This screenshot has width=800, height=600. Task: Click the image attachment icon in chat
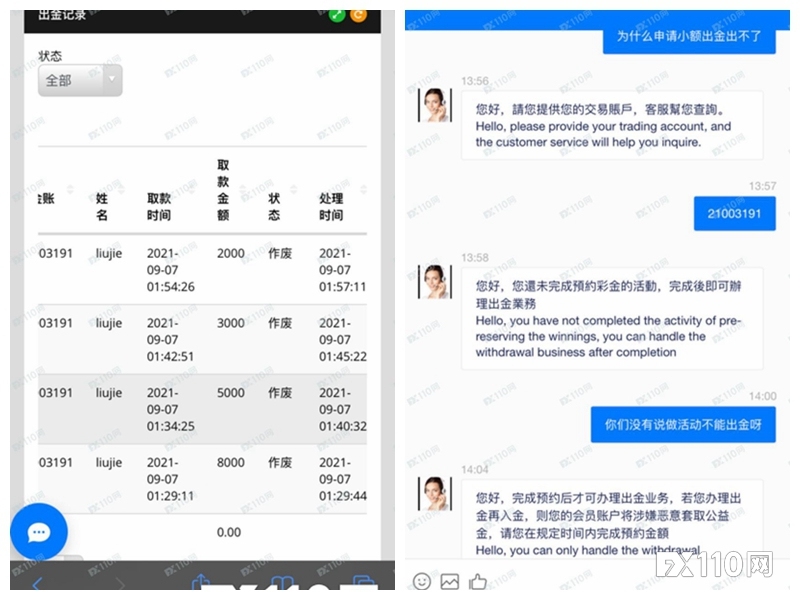(450, 581)
